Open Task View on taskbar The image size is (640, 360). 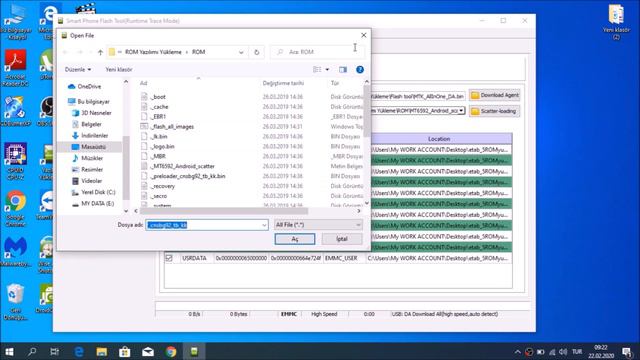54,351
